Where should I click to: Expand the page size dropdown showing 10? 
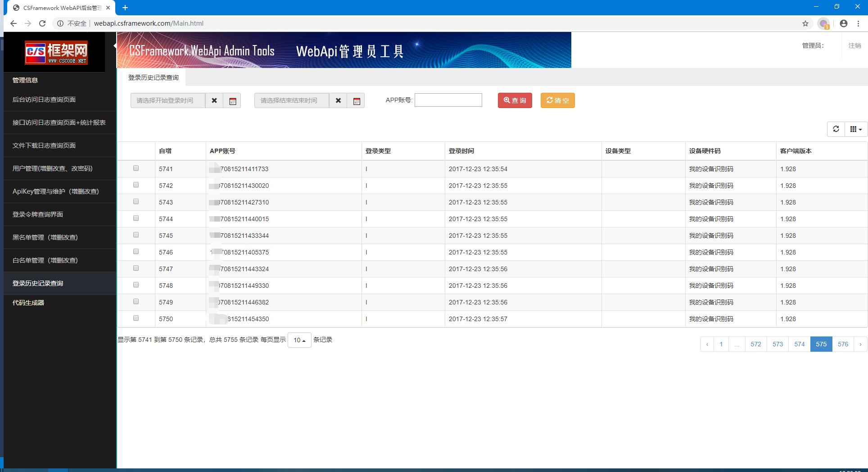pyautogui.click(x=299, y=340)
